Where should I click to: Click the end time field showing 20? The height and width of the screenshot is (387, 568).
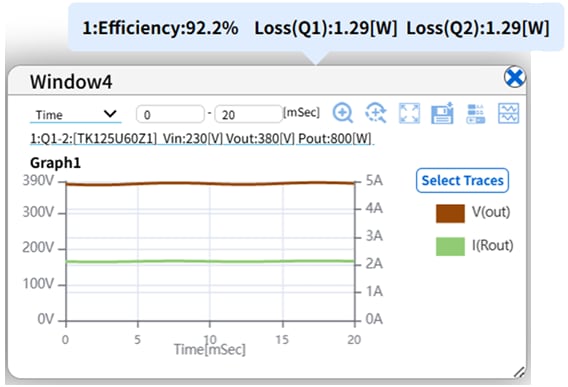248,115
